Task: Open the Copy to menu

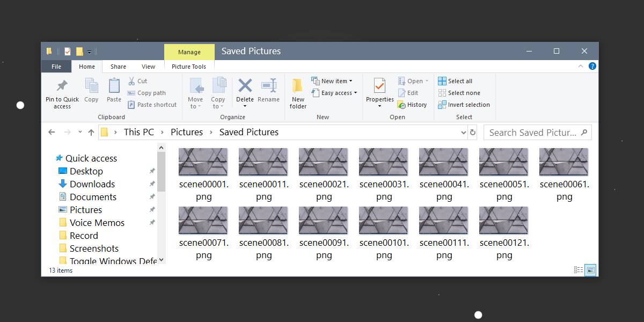Action: point(218,93)
